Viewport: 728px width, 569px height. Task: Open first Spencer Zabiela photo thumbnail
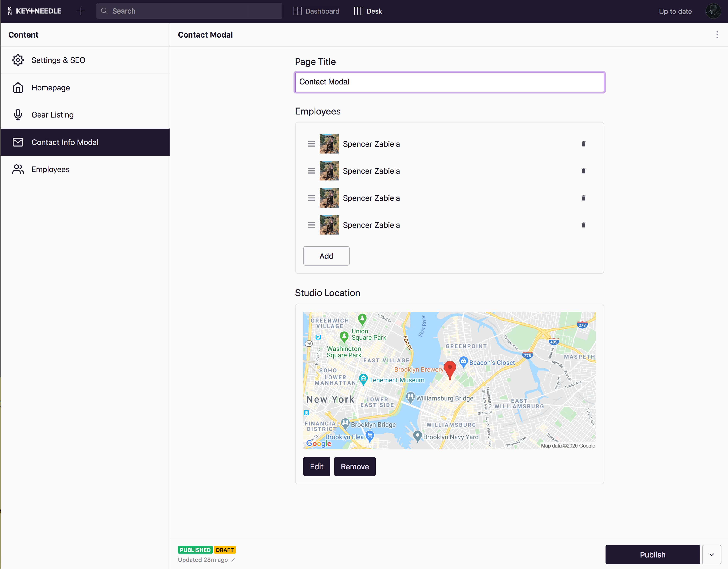[x=329, y=144]
